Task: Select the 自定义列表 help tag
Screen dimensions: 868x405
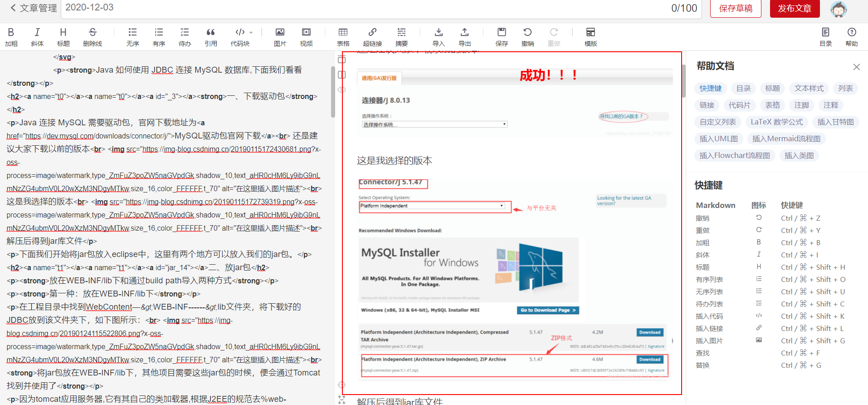Action: click(717, 122)
